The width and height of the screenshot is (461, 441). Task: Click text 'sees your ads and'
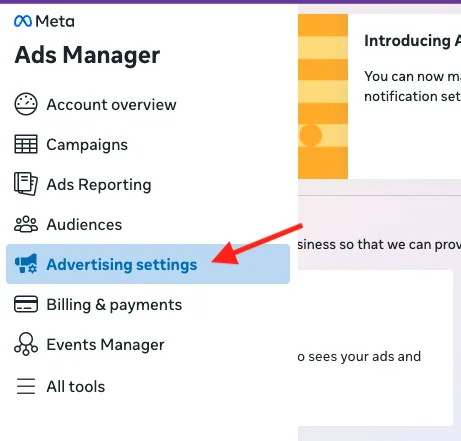click(364, 357)
